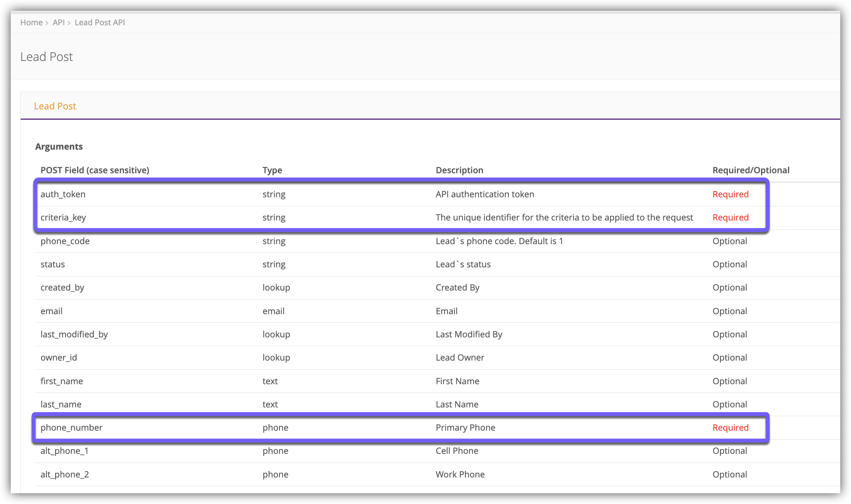Click the owner_id field name
851x504 pixels.
(59, 358)
